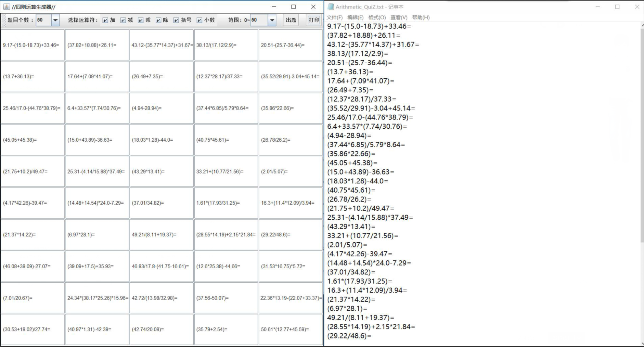Click the Notepad vertical scrollbar
Image resolution: width=644 pixels, height=347 pixels.
pos(642,135)
